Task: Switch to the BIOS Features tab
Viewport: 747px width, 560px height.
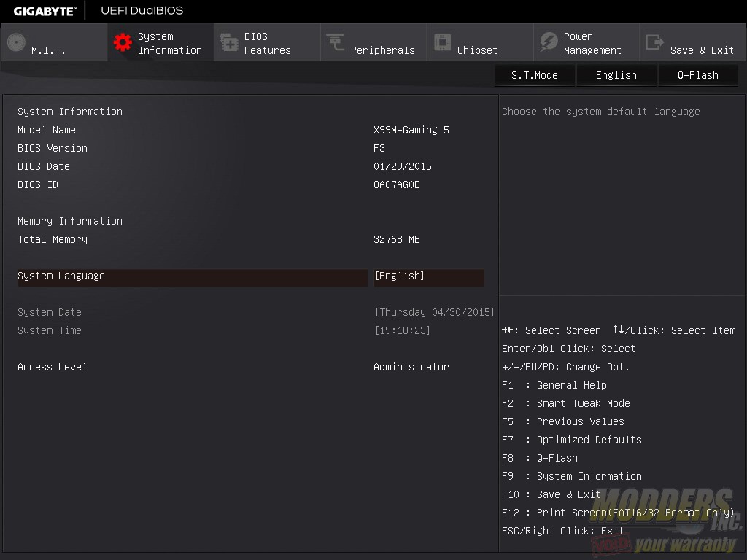Action: 267,43
